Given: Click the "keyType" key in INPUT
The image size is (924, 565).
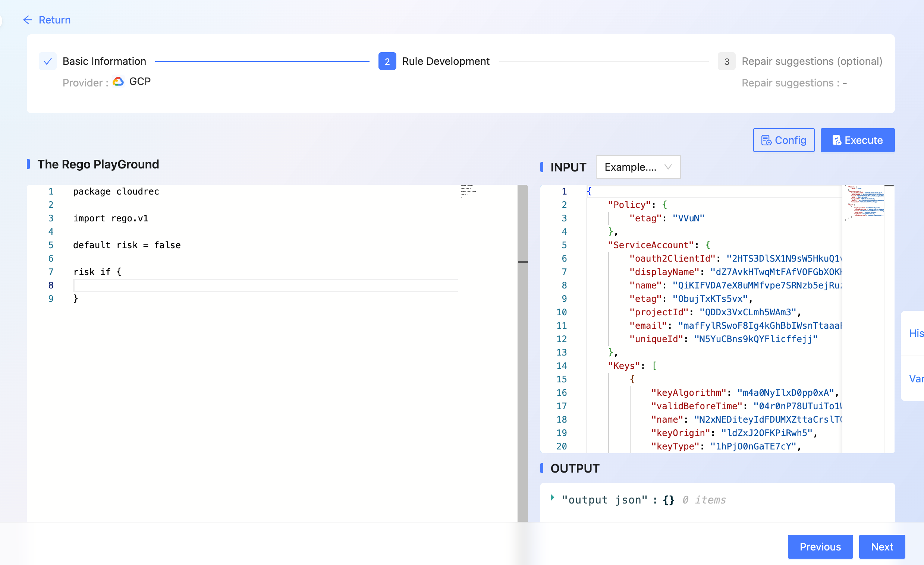Looking at the screenshot, I should pyautogui.click(x=675, y=446).
